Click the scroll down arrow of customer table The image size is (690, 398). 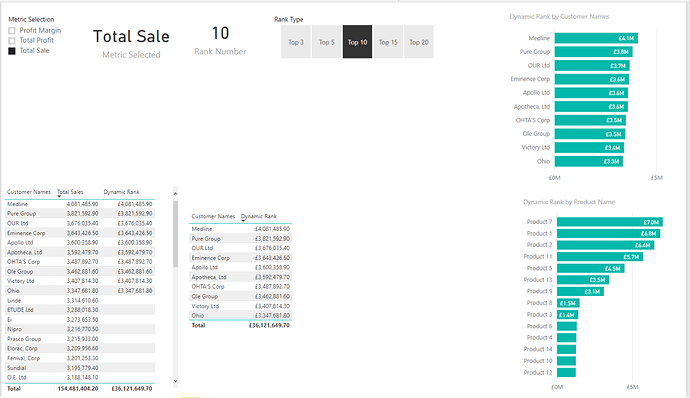[x=175, y=381]
